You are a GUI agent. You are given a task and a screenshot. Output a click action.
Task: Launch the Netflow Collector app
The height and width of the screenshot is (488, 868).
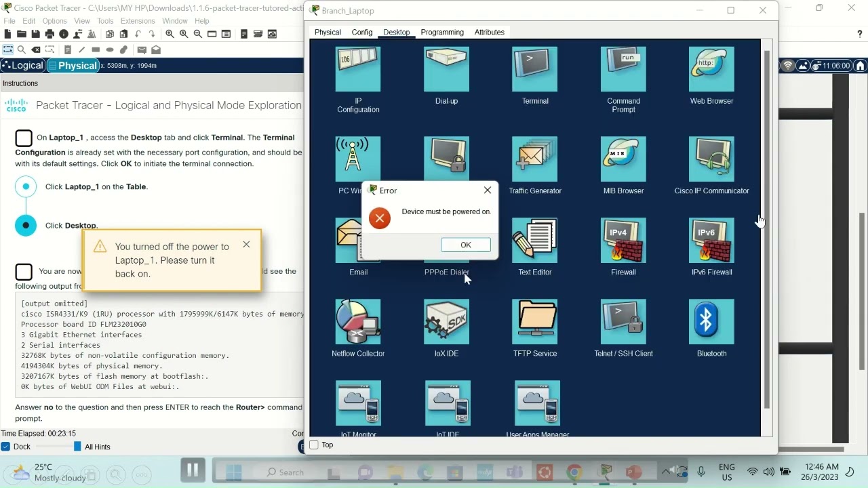click(358, 322)
